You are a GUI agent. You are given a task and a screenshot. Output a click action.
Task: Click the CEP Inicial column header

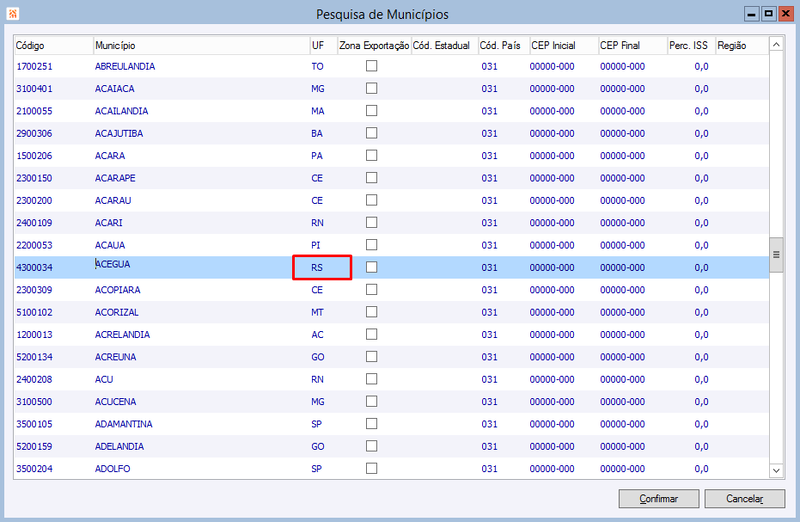(564, 45)
